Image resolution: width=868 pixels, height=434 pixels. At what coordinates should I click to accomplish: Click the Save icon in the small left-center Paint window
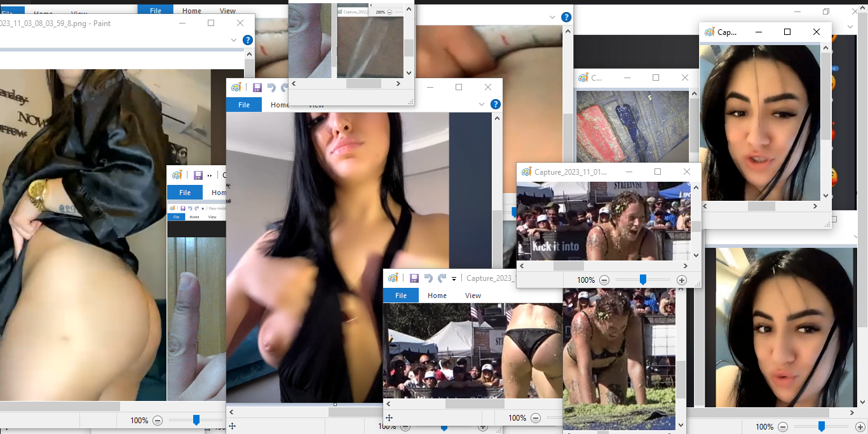(198, 175)
